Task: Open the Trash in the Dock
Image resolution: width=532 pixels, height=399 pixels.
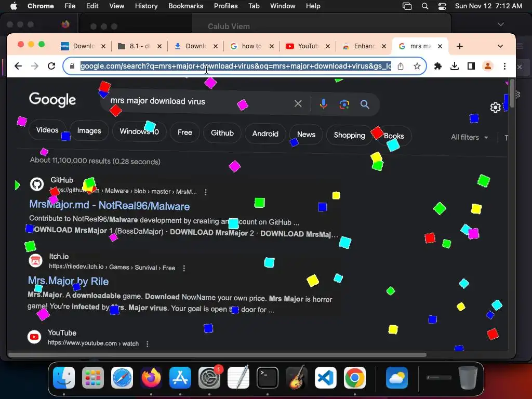Action: [x=468, y=378]
